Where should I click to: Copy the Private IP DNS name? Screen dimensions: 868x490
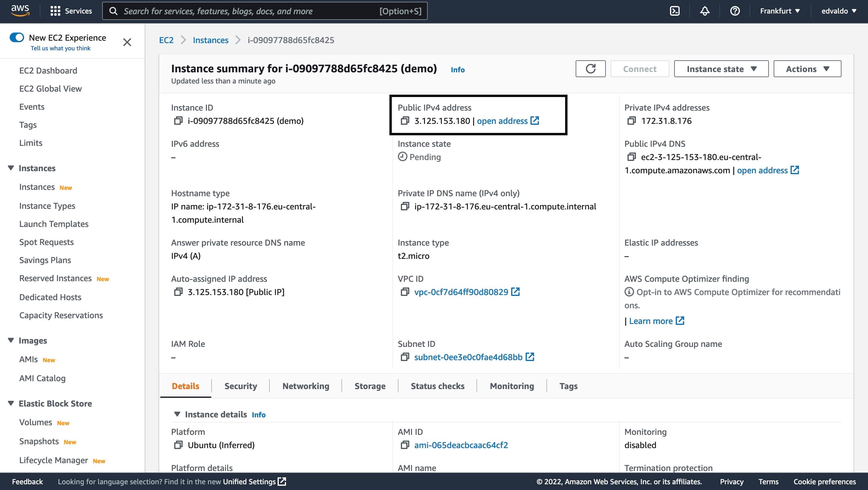click(x=405, y=206)
